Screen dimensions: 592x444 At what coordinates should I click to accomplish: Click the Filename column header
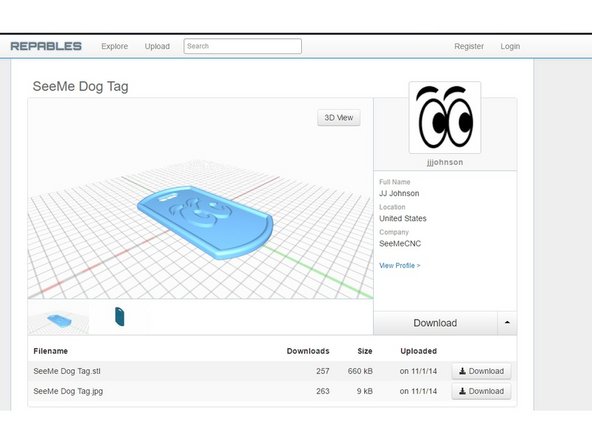[x=51, y=351]
